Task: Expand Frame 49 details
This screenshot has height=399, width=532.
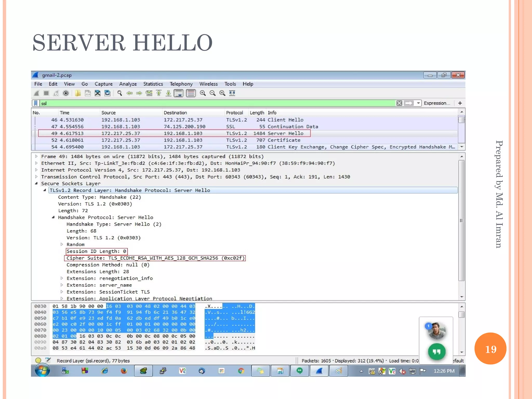Action: tap(36, 156)
